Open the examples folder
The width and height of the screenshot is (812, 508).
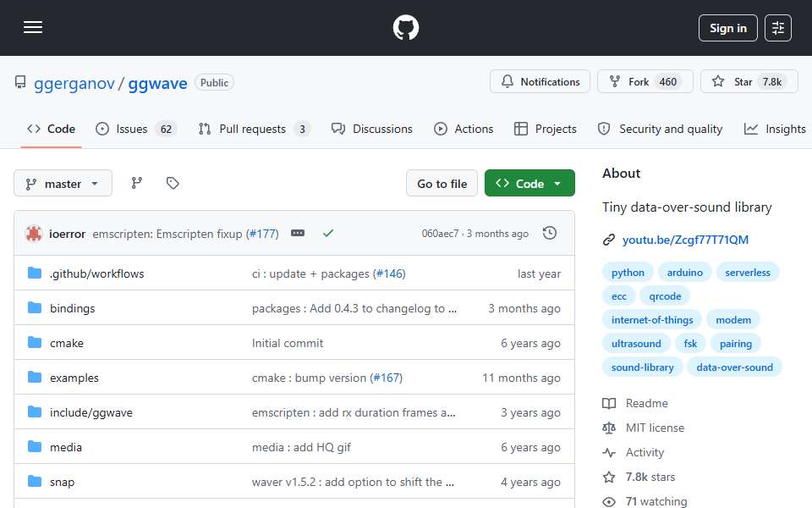(x=74, y=378)
